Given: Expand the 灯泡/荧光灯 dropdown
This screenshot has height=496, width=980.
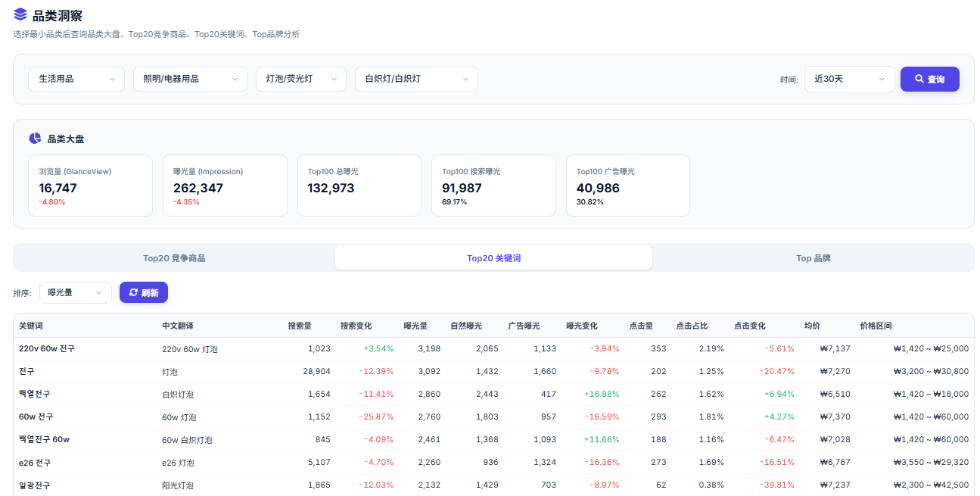Looking at the screenshot, I should (x=301, y=79).
